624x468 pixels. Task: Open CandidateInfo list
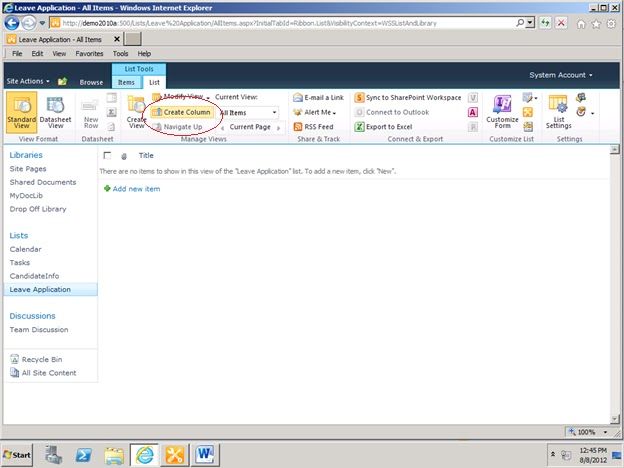click(34, 276)
